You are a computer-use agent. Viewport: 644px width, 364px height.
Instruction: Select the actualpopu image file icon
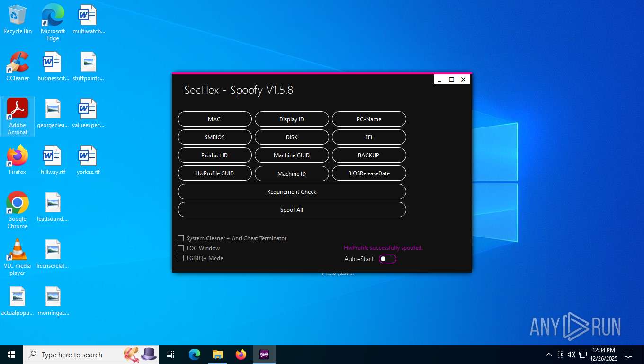click(x=18, y=301)
